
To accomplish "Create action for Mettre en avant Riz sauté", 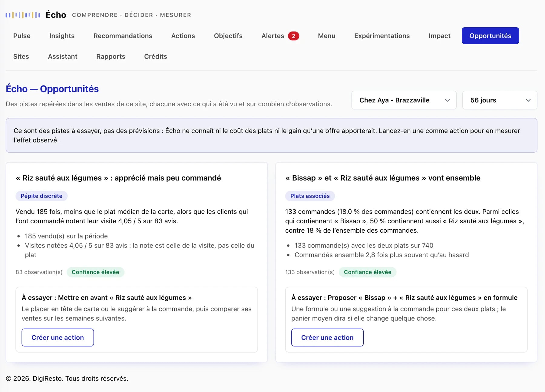I will point(58,337).
